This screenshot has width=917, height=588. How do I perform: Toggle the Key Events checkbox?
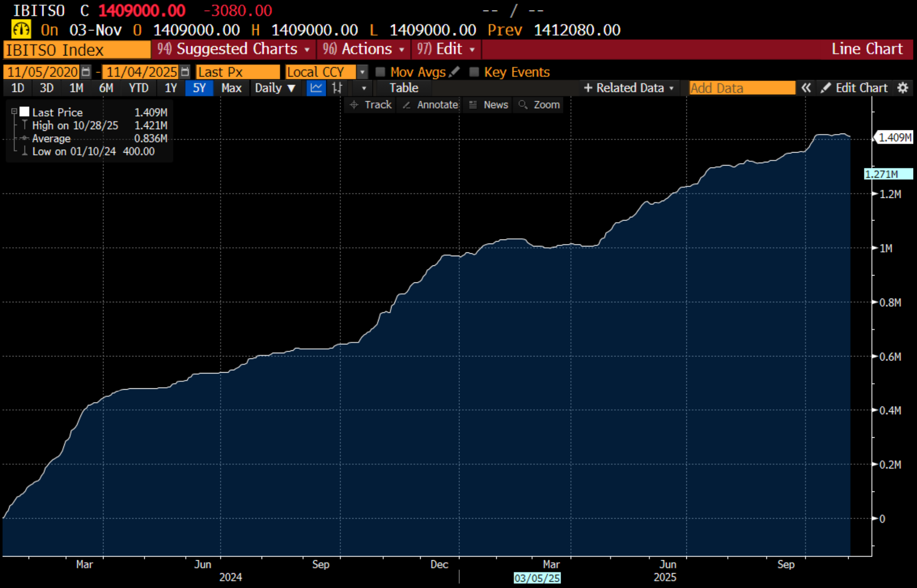(474, 72)
